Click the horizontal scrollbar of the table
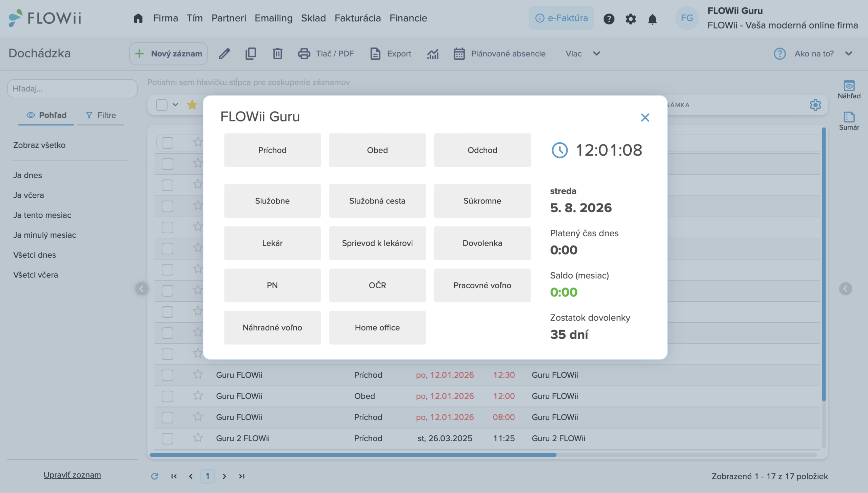Screen dimensions: 868x493 coord(353,455)
